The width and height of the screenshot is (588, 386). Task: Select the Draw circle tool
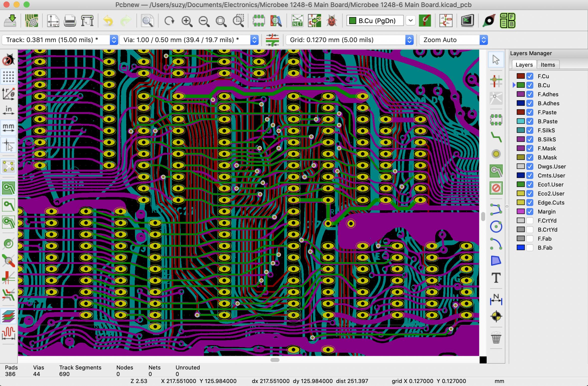496,227
